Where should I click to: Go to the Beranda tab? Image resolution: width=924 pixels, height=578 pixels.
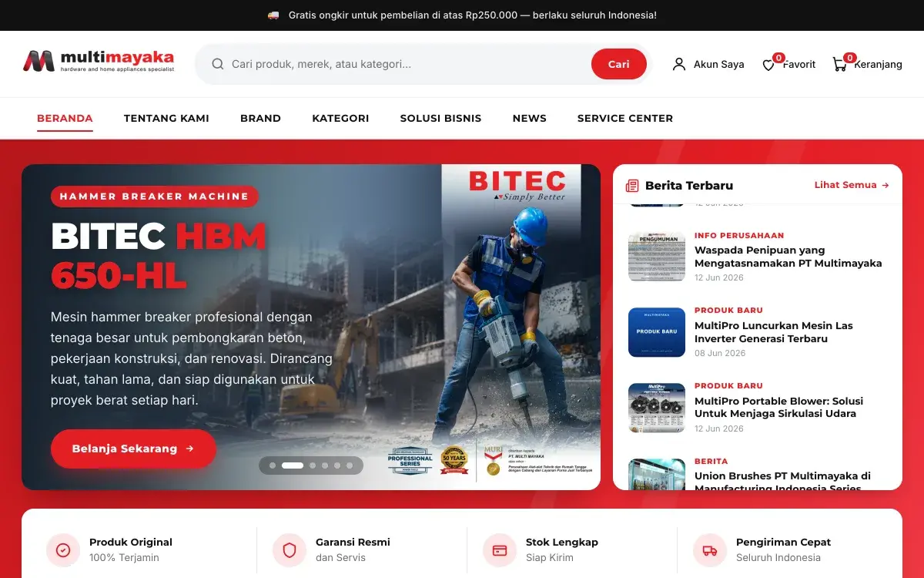tap(65, 118)
